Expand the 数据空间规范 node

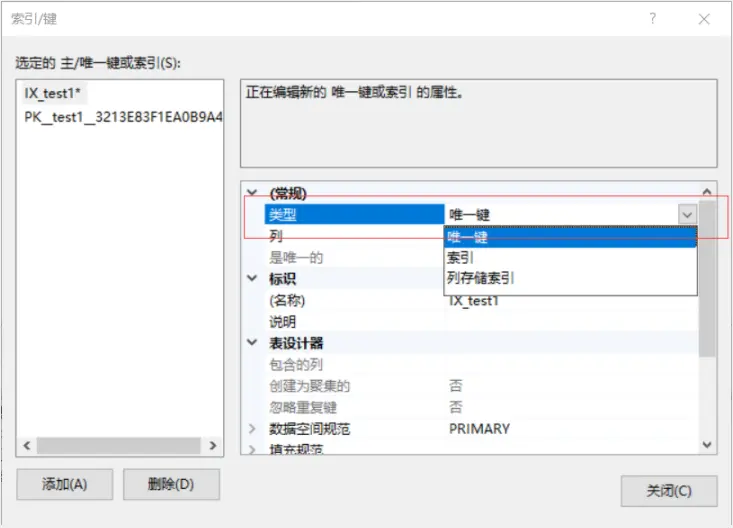[x=252, y=428]
